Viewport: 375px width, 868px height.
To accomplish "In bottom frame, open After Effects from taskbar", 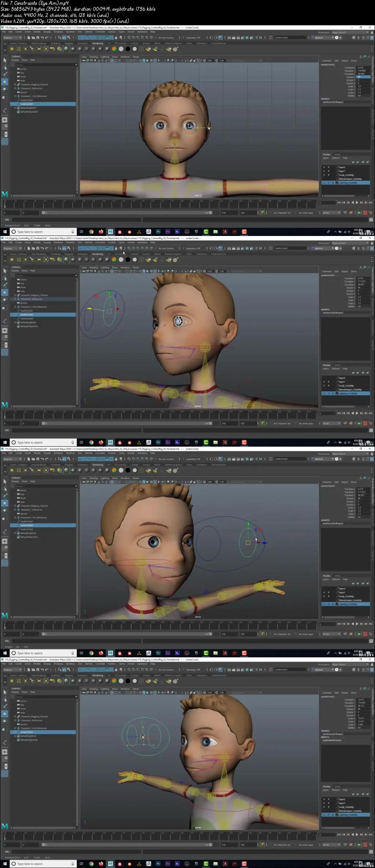I will pos(168,864).
